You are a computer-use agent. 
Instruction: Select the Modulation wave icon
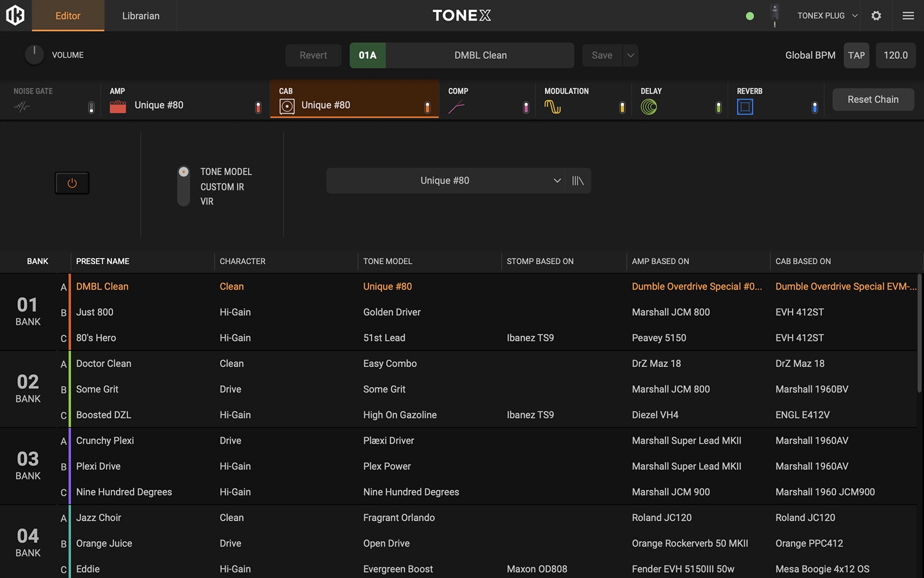click(552, 107)
